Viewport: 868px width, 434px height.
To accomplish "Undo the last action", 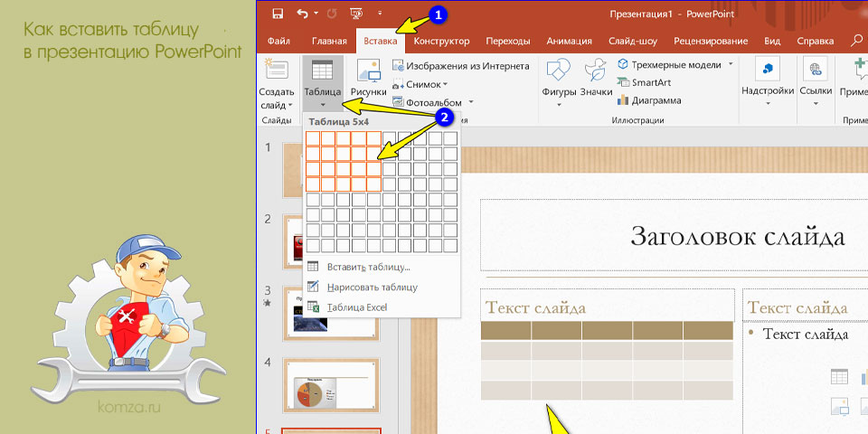I will tap(303, 14).
